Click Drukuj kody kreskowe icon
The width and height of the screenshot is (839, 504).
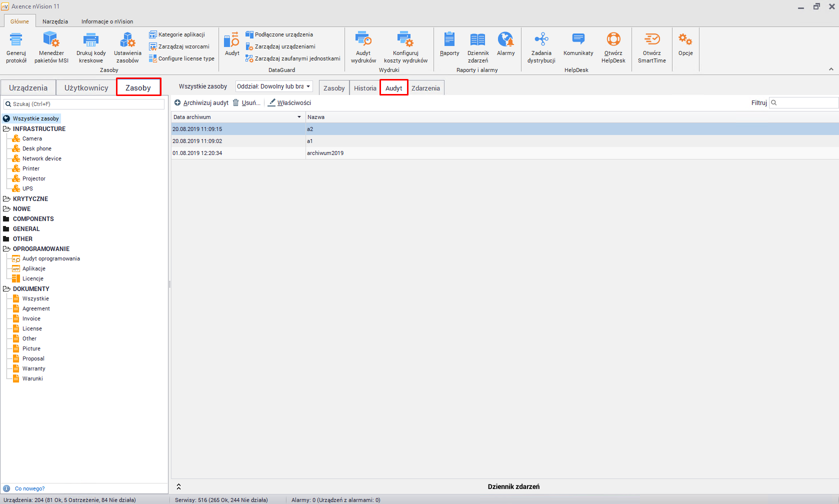[90, 40]
